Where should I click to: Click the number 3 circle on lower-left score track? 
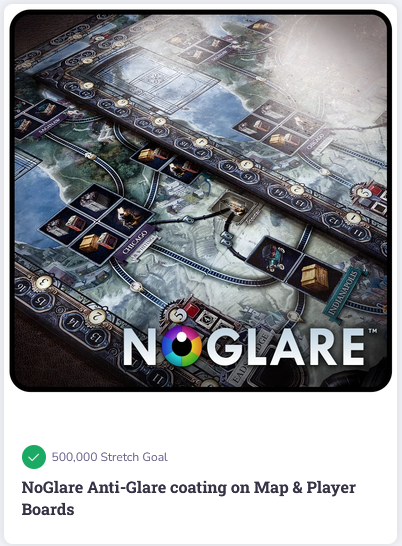[44, 282]
